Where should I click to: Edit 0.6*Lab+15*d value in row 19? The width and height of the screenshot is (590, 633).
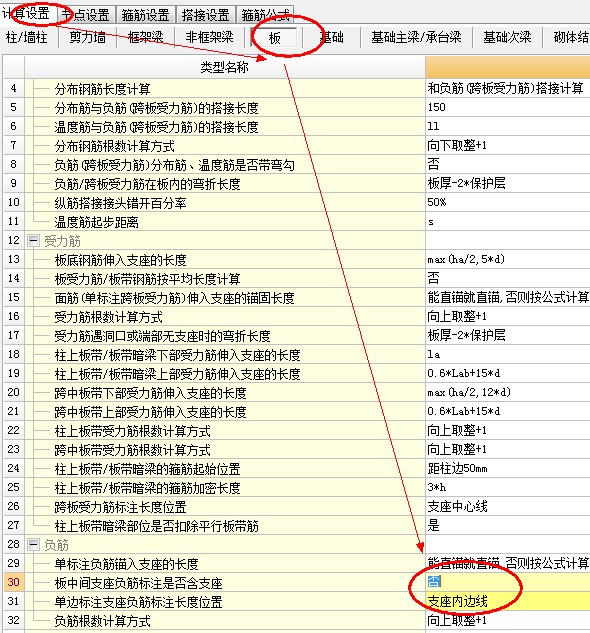(x=508, y=373)
